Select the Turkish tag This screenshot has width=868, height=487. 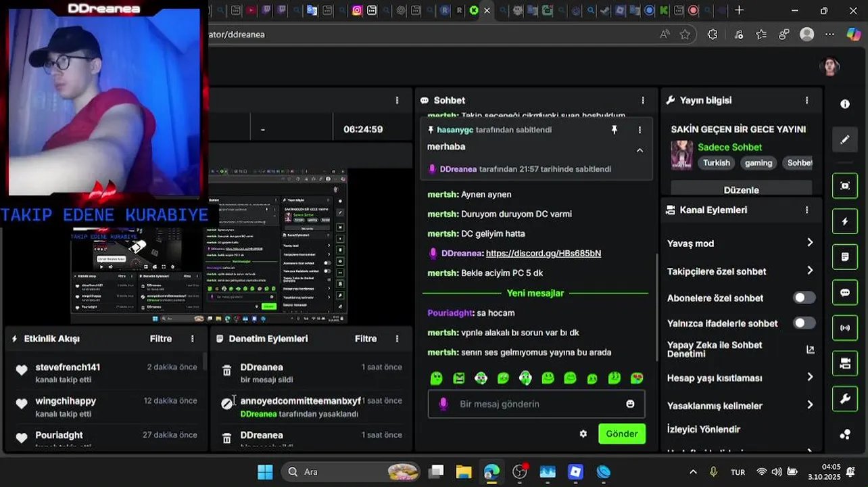click(x=717, y=163)
